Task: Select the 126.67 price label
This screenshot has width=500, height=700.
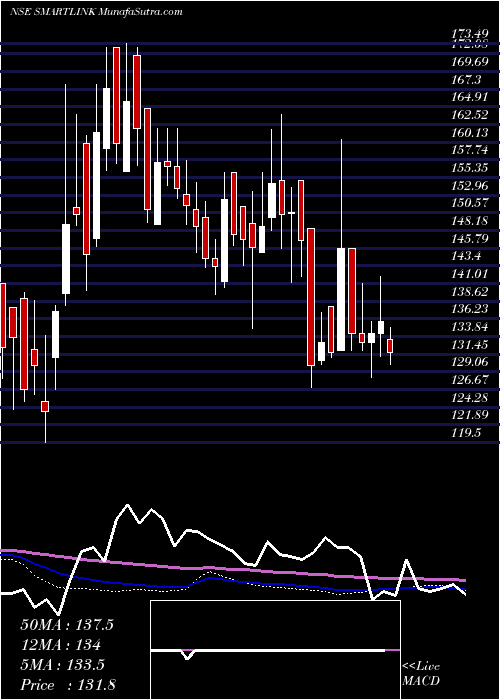Action: pos(470,380)
